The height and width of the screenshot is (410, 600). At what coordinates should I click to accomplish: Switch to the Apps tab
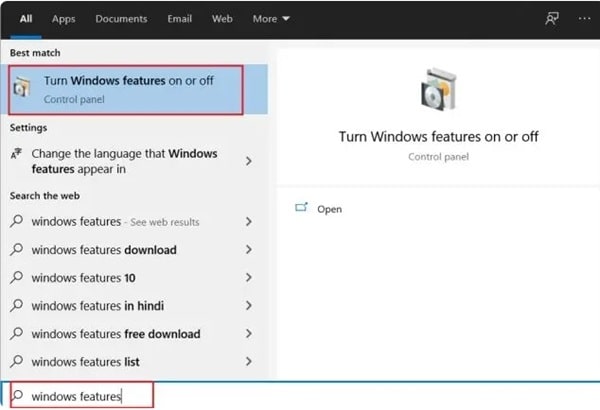pos(63,18)
